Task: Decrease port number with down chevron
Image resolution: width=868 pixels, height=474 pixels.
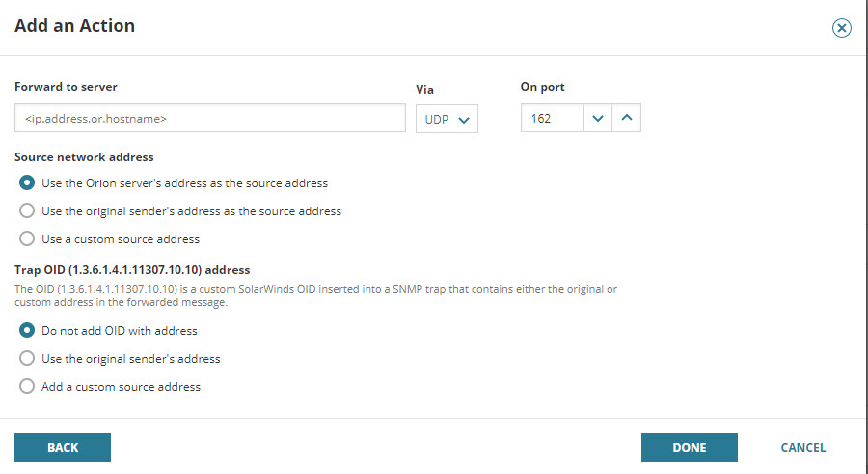Action: (598, 119)
